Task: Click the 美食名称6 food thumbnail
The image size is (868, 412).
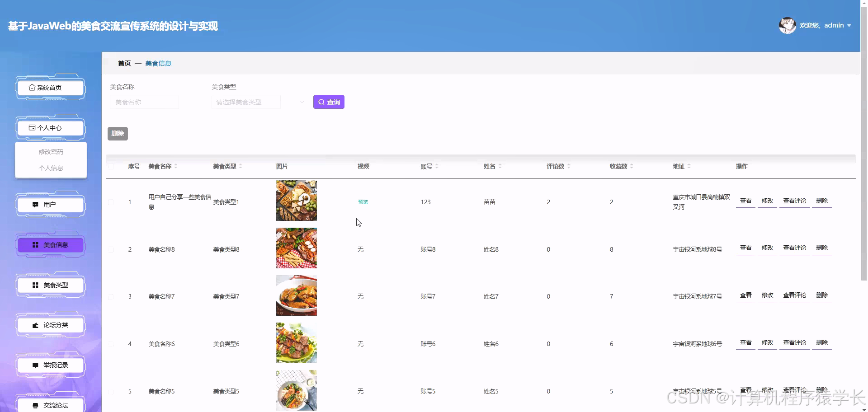Action: point(297,343)
